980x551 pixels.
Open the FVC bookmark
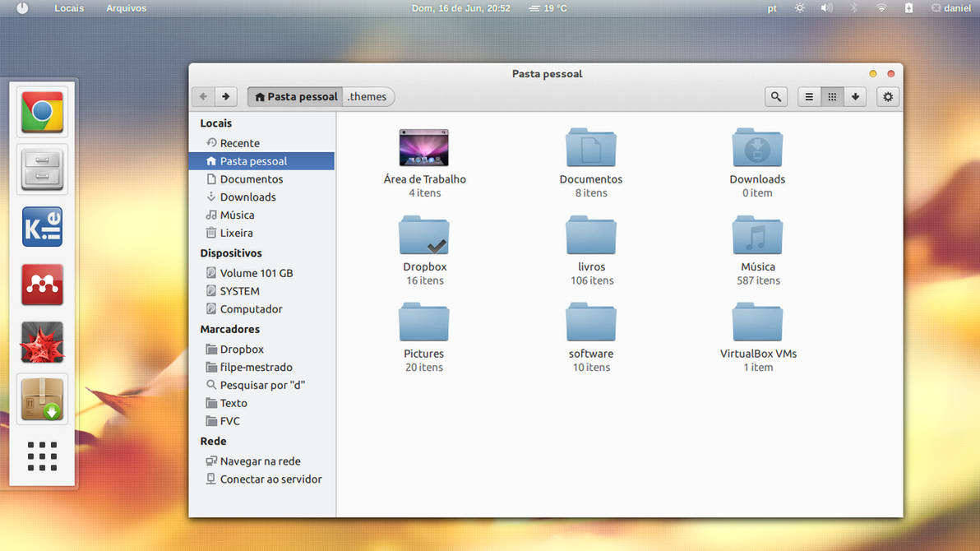click(x=261, y=421)
